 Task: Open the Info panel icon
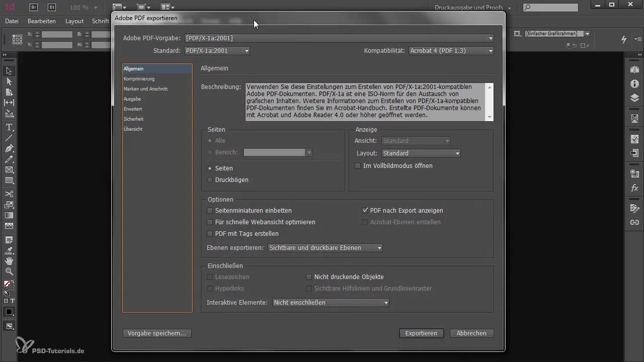[634, 83]
